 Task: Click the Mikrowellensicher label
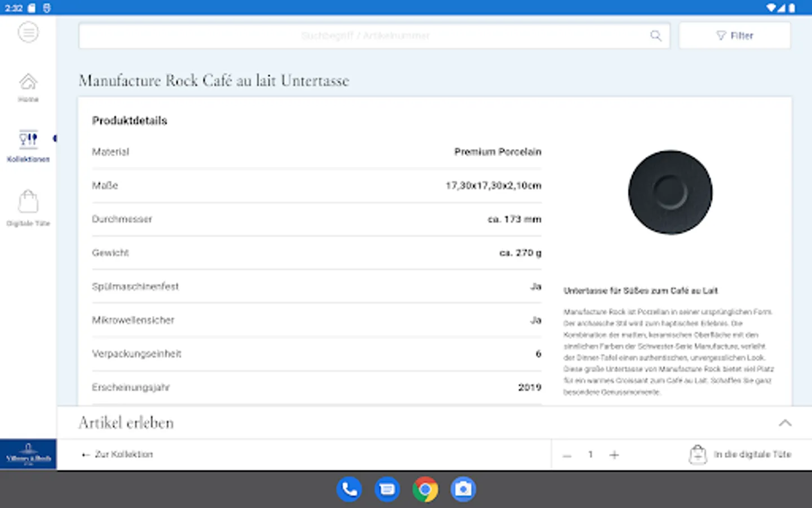point(133,320)
